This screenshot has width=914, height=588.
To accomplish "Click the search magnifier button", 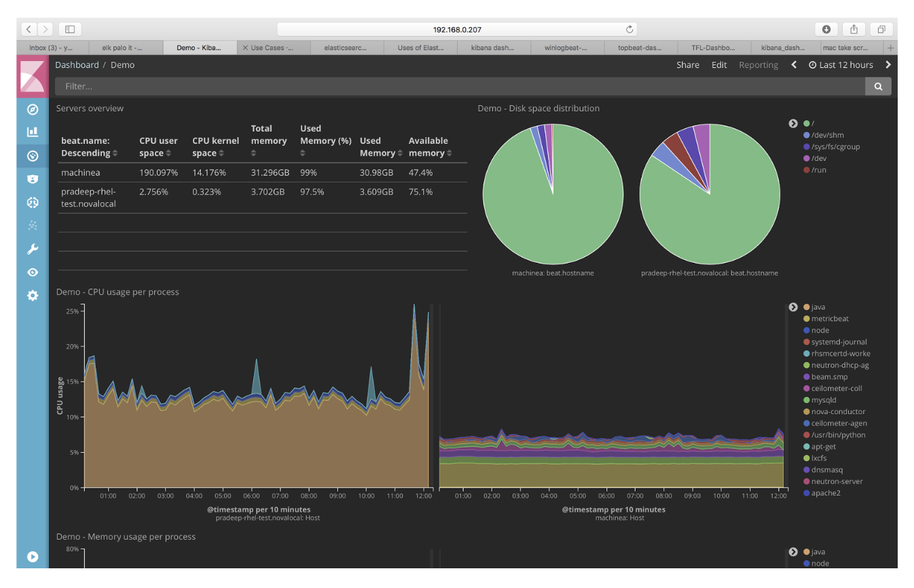I will coord(878,86).
